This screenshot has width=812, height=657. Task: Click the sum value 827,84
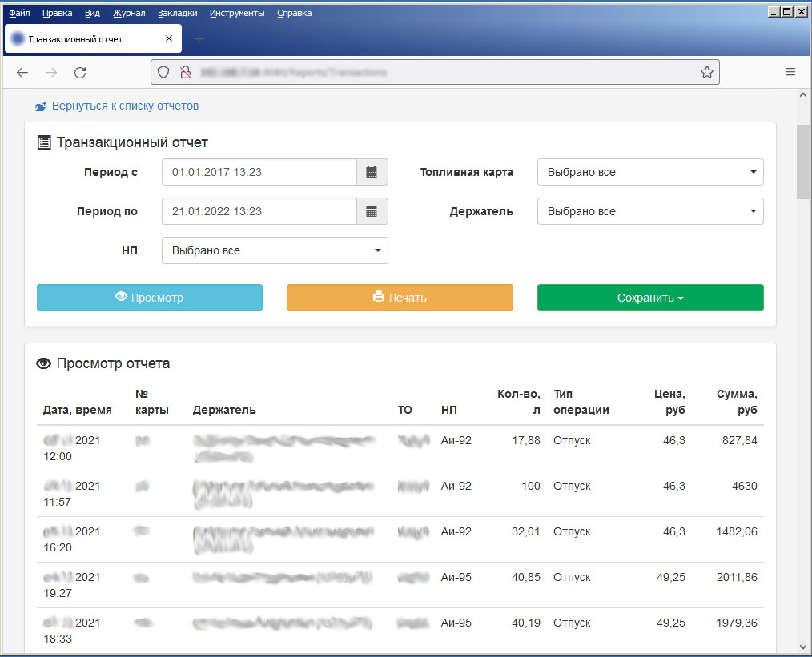739,441
